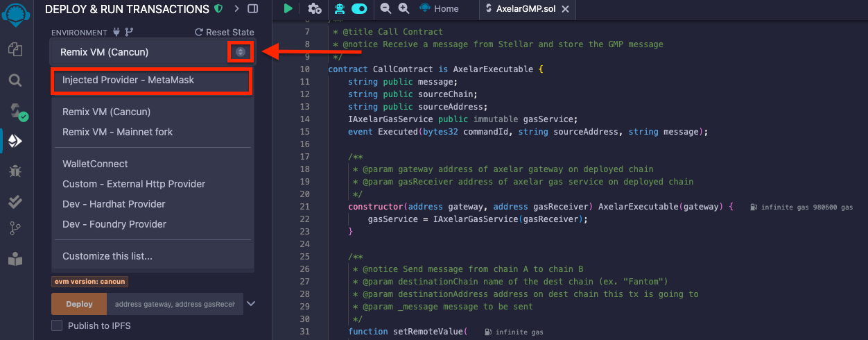Click the 'contract CallContract' code line
The width and height of the screenshot is (868, 340).
[x=436, y=69]
